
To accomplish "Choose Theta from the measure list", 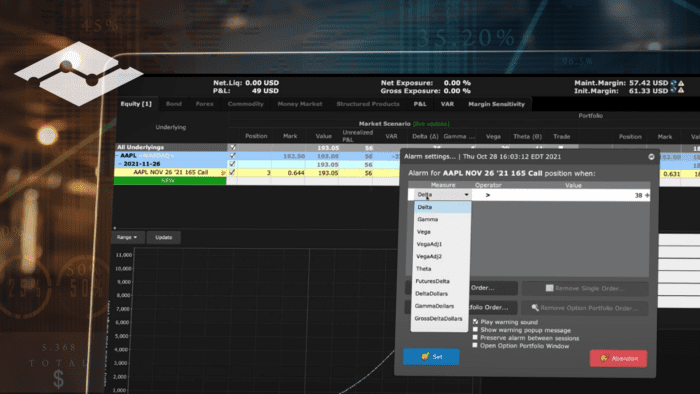I will point(424,269).
